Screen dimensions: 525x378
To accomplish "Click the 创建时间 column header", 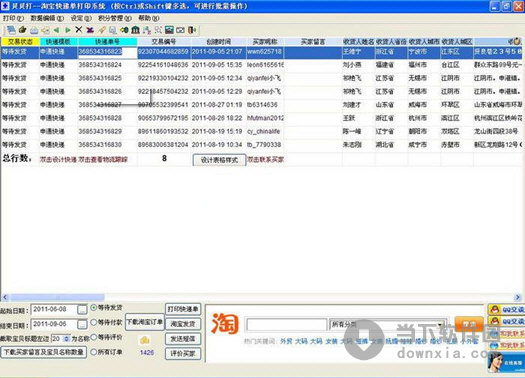I will (x=218, y=42).
